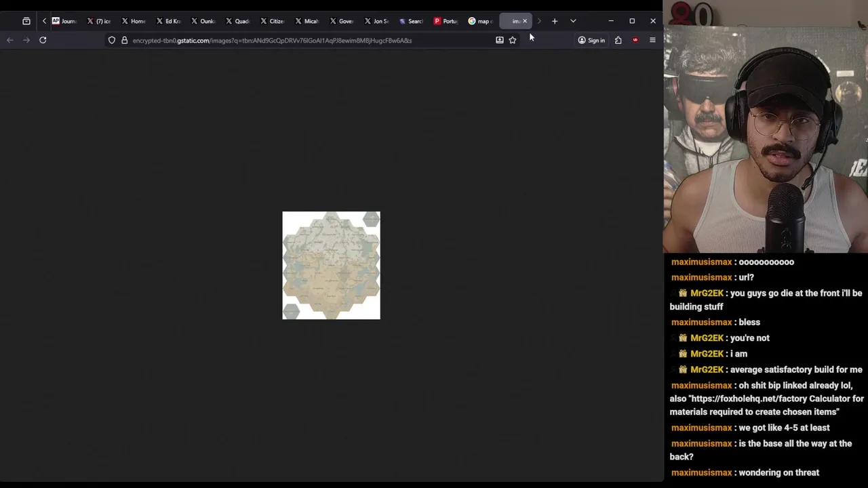Viewport: 868px width, 488px height.
Task: Switch to the AP Journal tab
Action: [64, 21]
